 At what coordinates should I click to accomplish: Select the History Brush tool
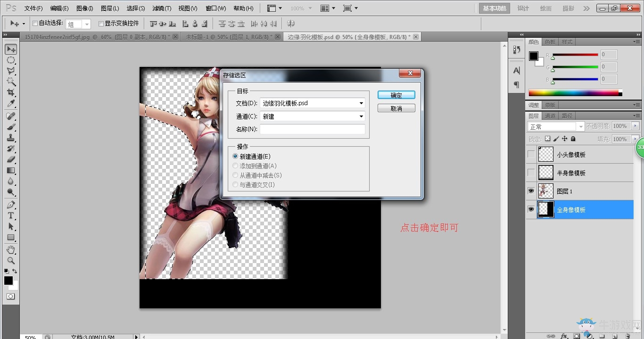tap(11, 149)
